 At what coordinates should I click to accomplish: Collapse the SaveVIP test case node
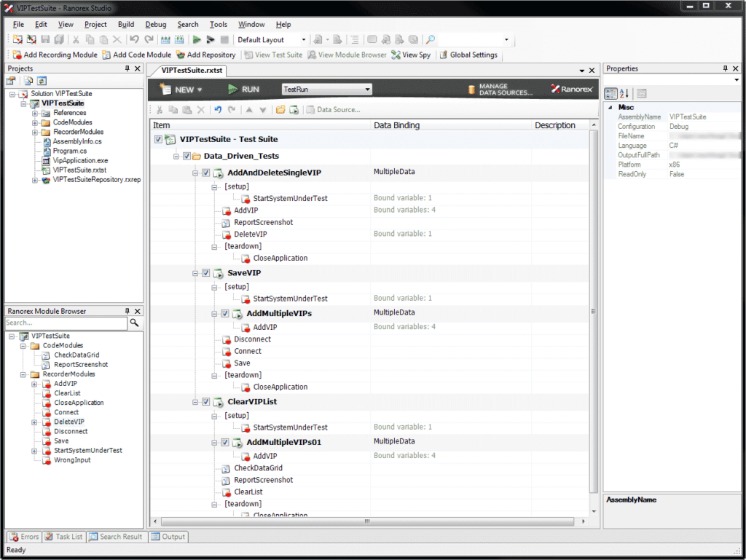(195, 273)
